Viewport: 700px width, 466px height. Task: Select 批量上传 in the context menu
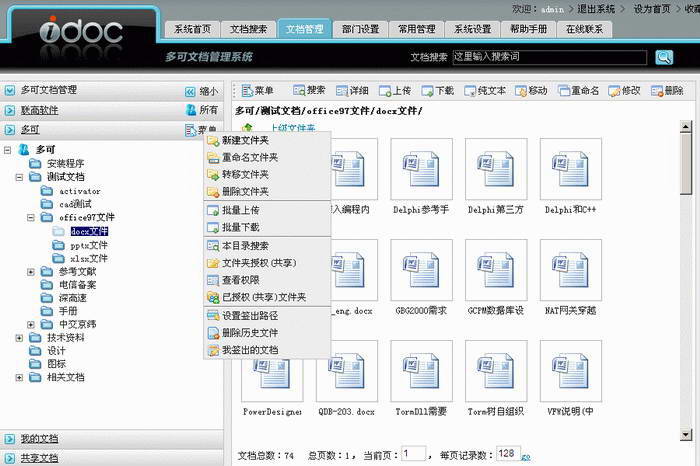[239, 211]
